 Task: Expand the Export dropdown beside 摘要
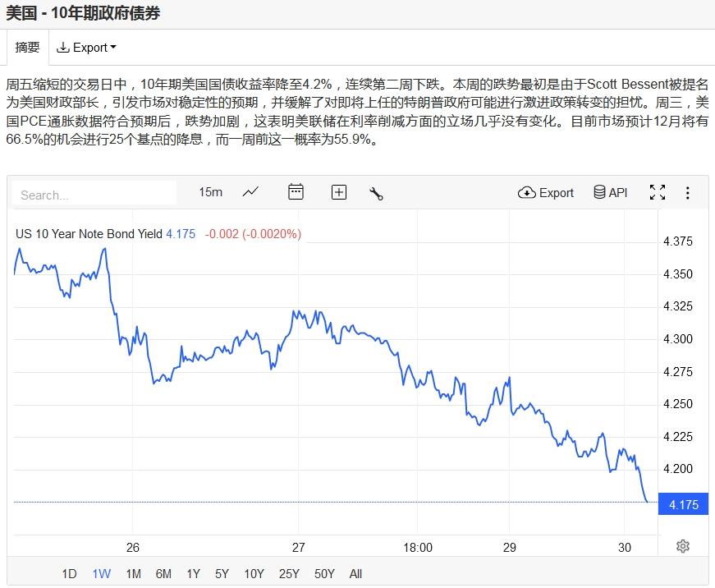[x=86, y=48]
